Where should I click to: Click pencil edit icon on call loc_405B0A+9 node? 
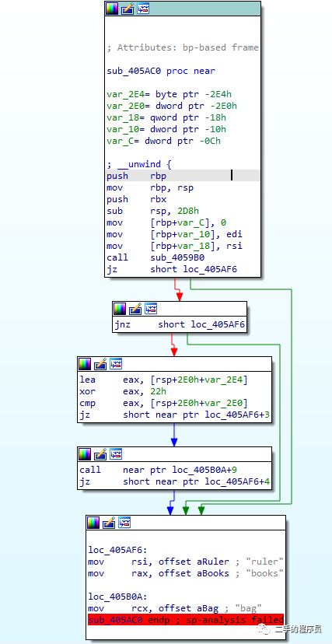coord(100,454)
